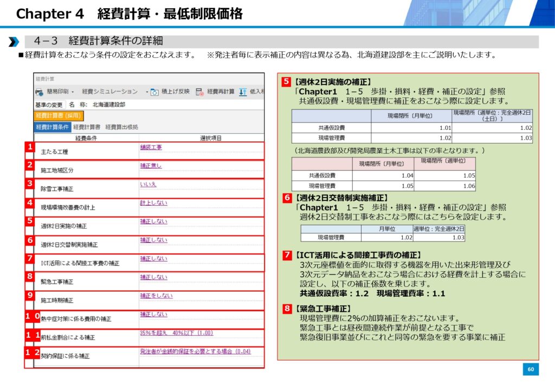Screen dimensions: 555x392
Task: Click the いいえ link for 除雪工事補正
Action: click(x=148, y=184)
